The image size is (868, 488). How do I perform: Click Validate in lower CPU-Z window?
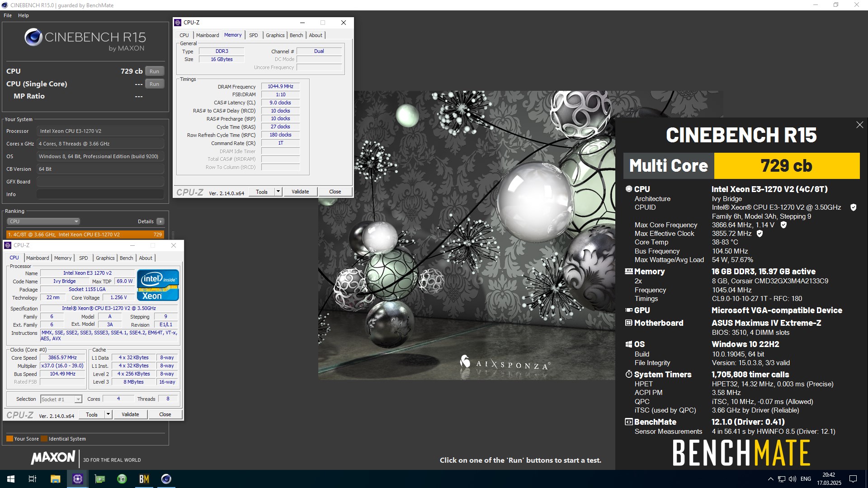point(130,414)
